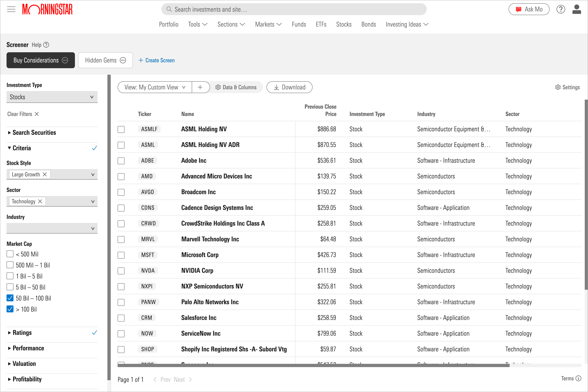Screen dimensions: 588x392
Task: Open the help question mark icon in header
Action: point(560,9)
